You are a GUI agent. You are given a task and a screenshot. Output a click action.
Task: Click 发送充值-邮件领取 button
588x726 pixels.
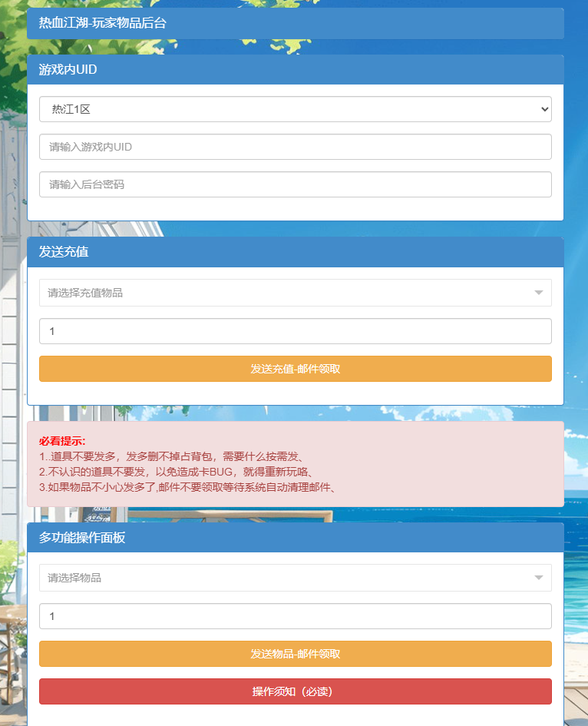(296, 369)
